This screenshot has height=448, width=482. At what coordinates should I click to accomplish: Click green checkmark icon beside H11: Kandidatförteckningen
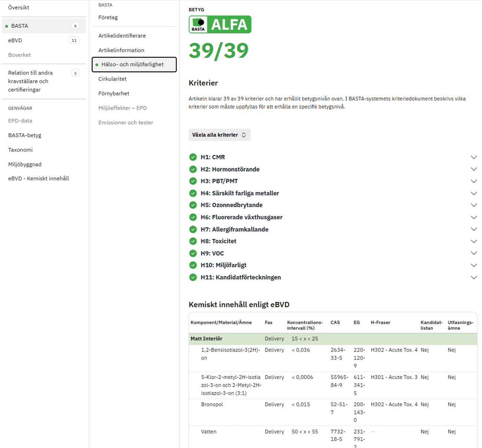(x=193, y=278)
